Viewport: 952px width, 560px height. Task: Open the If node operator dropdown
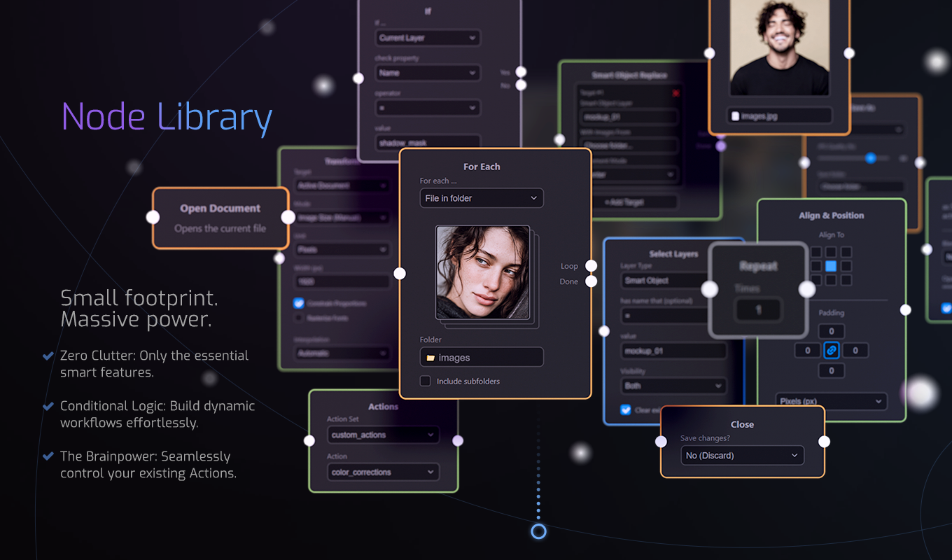coord(428,108)
